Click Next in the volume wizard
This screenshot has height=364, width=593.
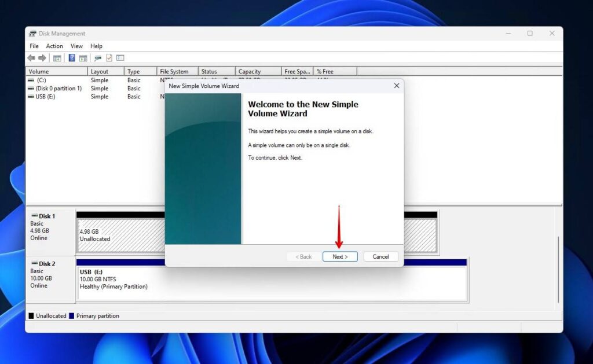tap(340, 256)
